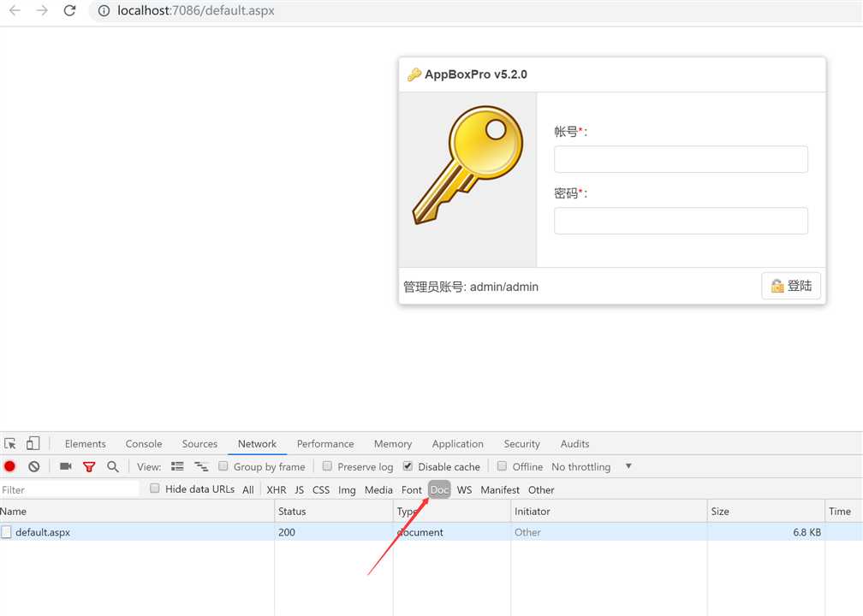Enable Offline checkbox
863x616 pixels.
(502, 465)
